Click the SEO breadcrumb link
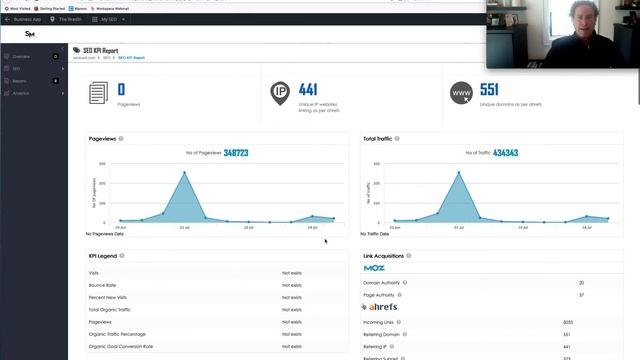Image resolution: width=640 pixels, height=360 pixels. click(107, 58)
